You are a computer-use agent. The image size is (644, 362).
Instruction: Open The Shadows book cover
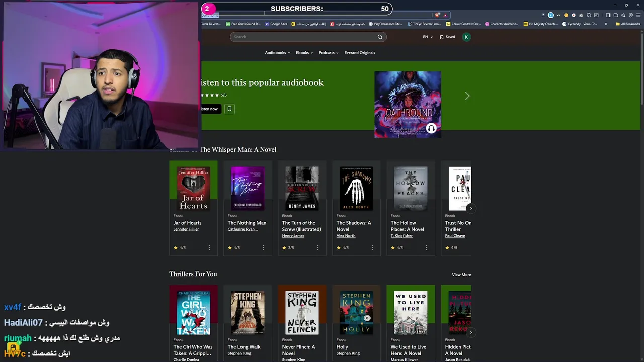356,188
